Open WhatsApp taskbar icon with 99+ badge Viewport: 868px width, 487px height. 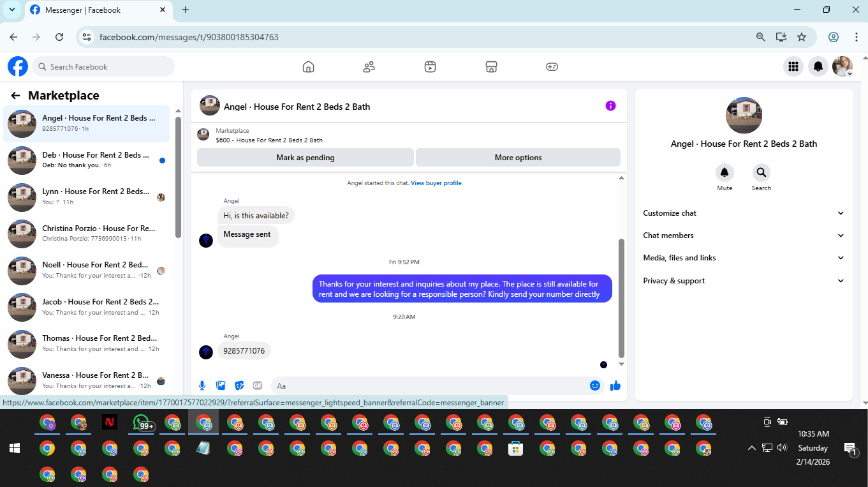click(143, 423)
